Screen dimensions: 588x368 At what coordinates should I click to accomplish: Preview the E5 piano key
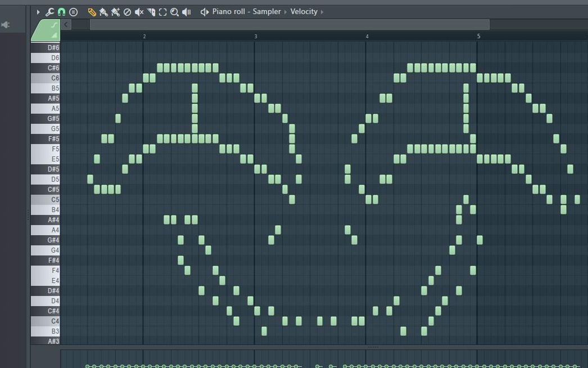pos(46,159)
